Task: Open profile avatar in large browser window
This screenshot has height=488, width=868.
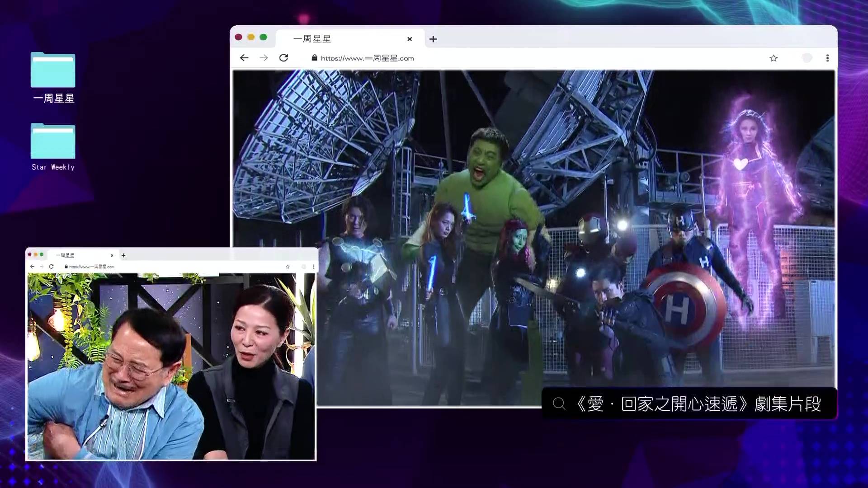Action: click(x=807, y=58)
